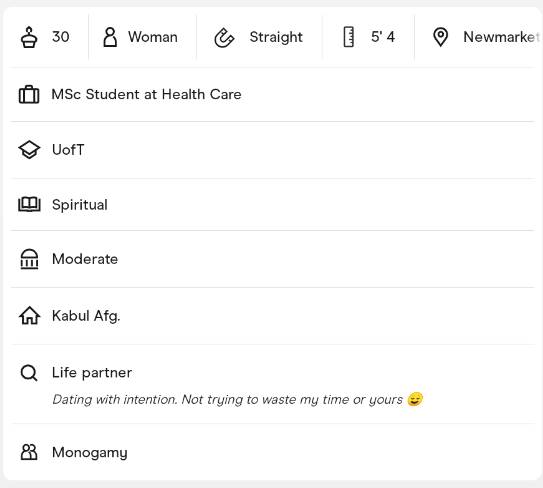Click the Kabul Afg. hometown entry
The height and width of the screenshot is (488, 543).
86,316
